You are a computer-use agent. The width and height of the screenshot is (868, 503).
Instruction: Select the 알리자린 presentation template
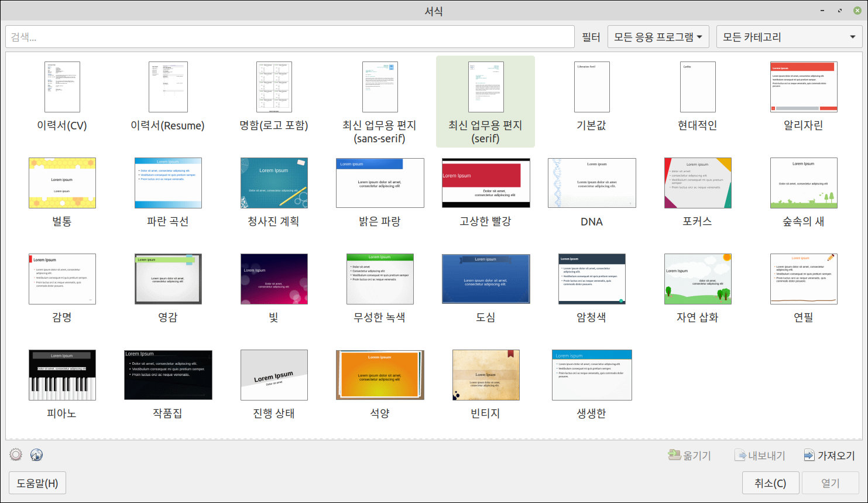(804, 97)
